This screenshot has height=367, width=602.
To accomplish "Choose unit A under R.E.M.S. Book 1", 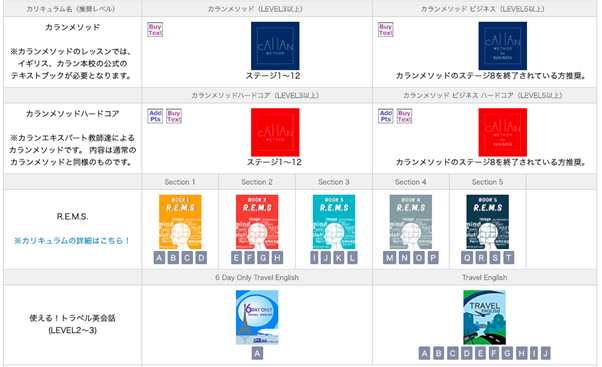I will (159, 258).
